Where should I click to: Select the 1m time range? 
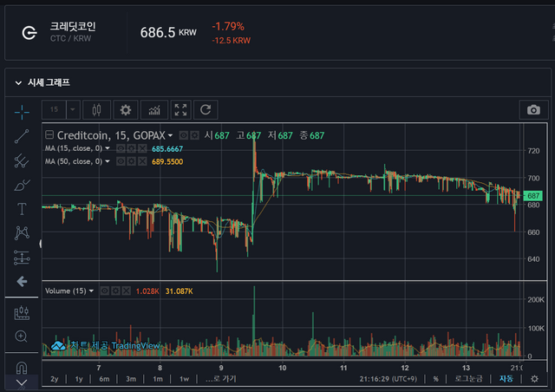tap(158, 379)
